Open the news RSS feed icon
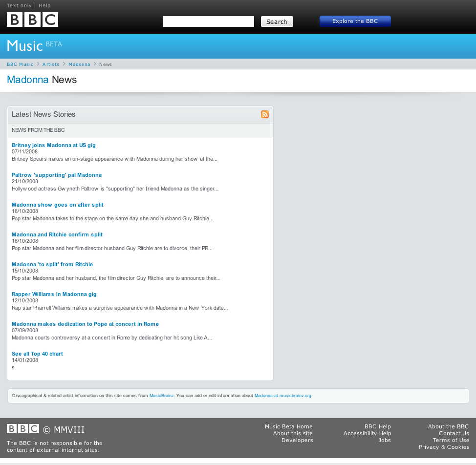This screenshot has height=465, width=476. tap(265, 114)
